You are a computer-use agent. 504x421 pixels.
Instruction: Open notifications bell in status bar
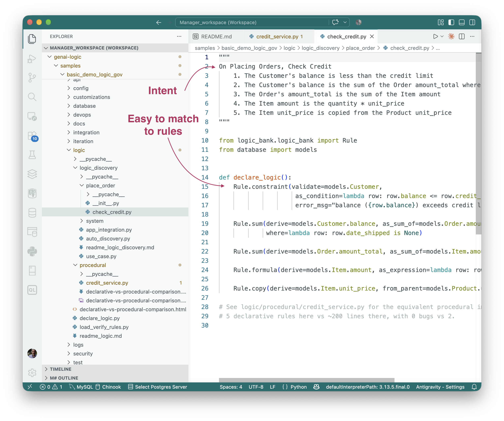click(474, 387)
